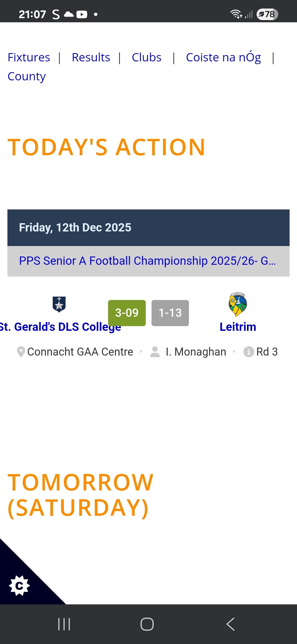Tap the round info icon
The height and width of the screenshot is (644, 297).
click(x=249, y=352)
